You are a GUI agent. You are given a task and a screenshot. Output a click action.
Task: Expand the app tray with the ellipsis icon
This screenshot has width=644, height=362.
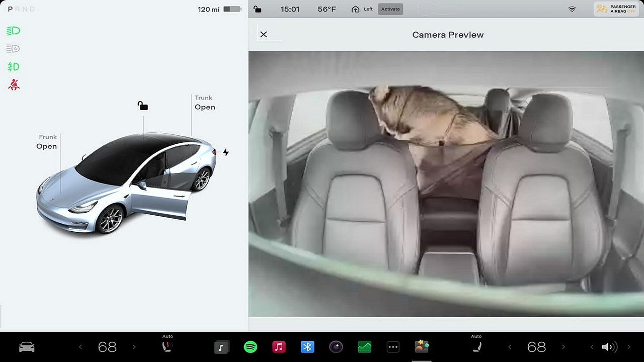(393, 346)
